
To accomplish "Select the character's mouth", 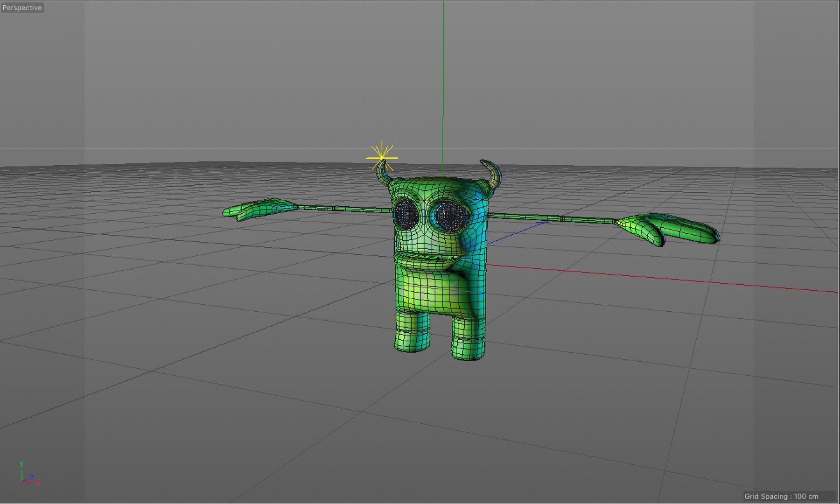I will pyautogui.click(x=427, y=261).
